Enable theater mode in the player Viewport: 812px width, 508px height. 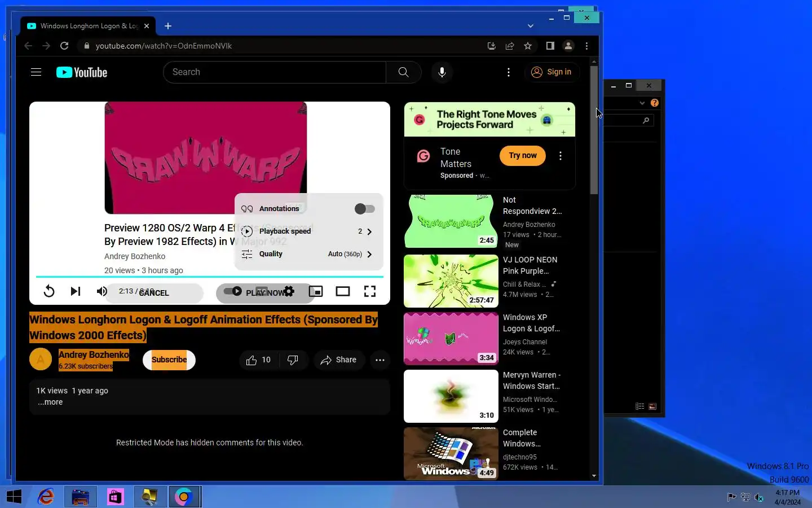click(x=343, y=291)
